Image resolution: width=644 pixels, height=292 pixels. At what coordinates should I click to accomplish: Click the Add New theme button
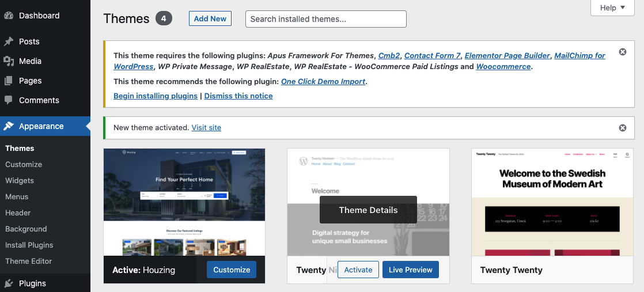210,18
